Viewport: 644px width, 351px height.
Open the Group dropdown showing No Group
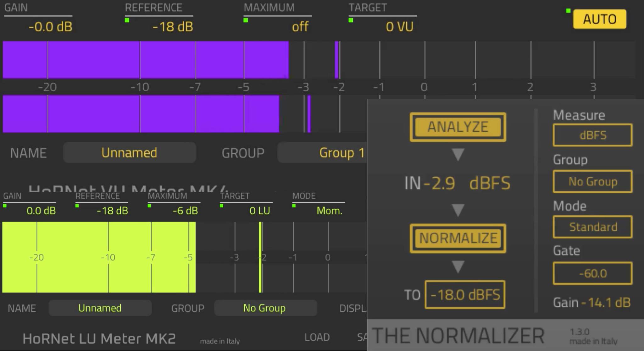[592, 182]
